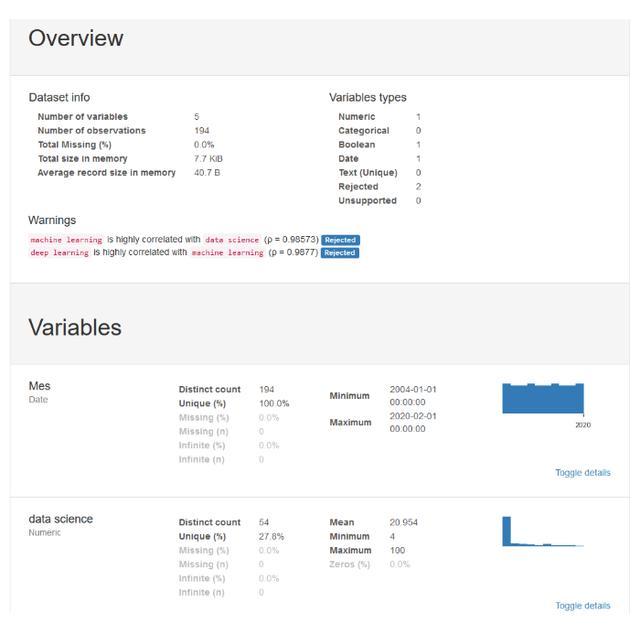Screen dimensions: 640x644
Task: Click the Rejected badge on deep learning warning
Action: coord(339,253)
